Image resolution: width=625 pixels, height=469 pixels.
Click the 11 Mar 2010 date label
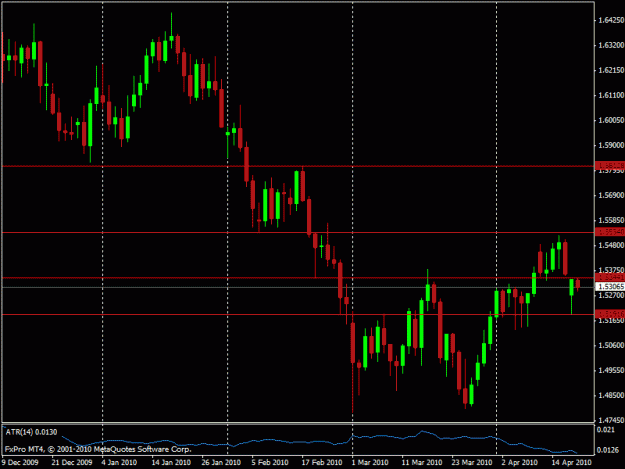coord(422,462)
